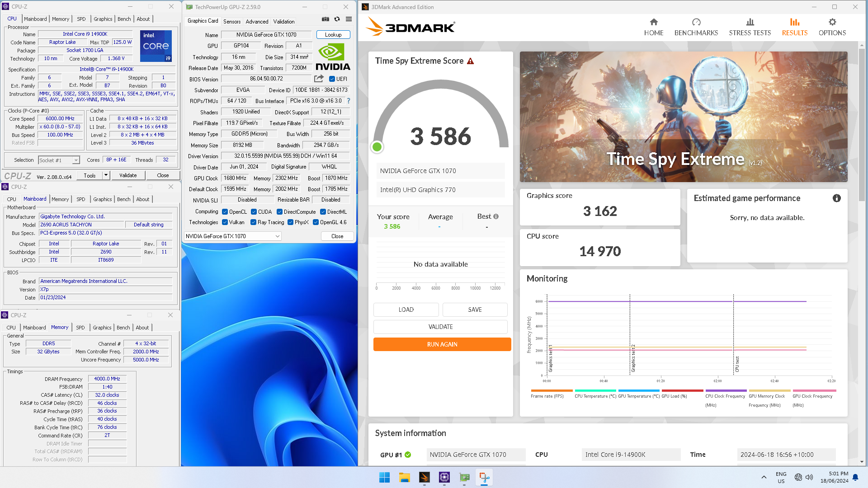Click the Windows Start button

tap(385, 477)
